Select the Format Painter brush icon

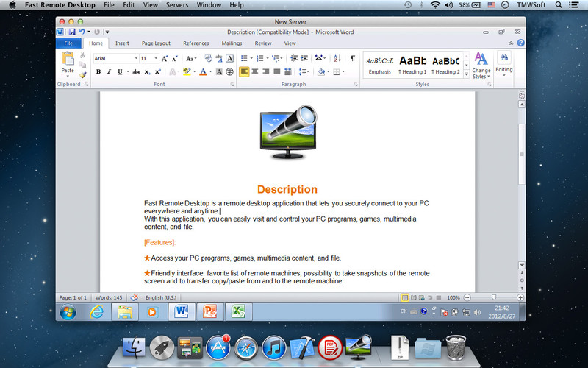[x=82, y=75]
